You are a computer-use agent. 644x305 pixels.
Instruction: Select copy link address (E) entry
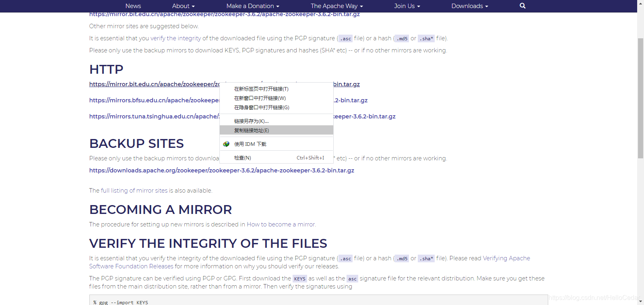tap(277, 130)
